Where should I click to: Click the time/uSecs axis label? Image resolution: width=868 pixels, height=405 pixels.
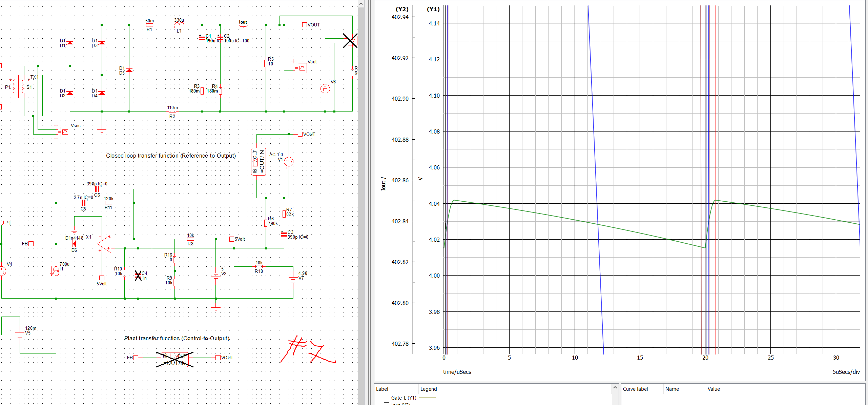coord(457,372)
